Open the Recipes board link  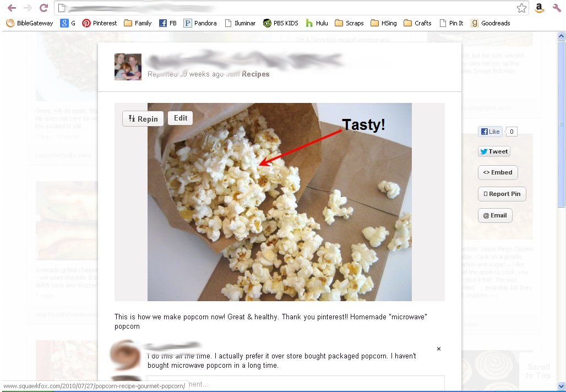coord(255,74)
